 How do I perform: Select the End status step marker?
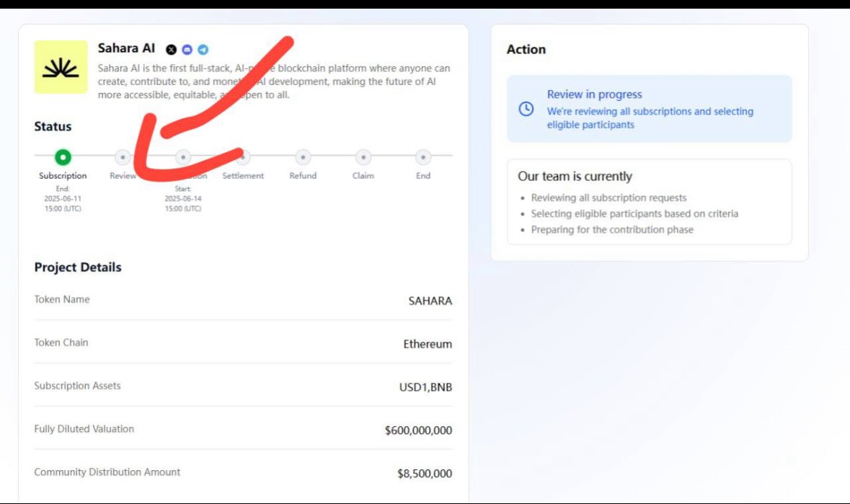pyautogui.click(x=422, y=157)
